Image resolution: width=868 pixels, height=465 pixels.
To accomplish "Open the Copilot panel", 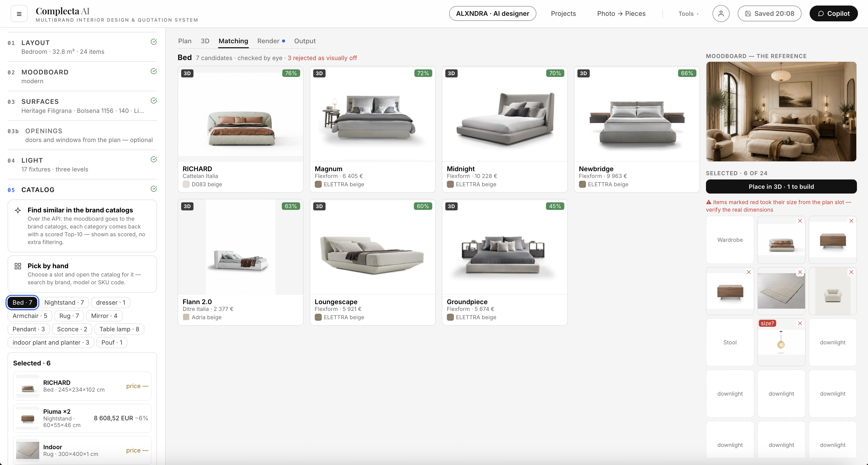I will (x=833, y=14).
